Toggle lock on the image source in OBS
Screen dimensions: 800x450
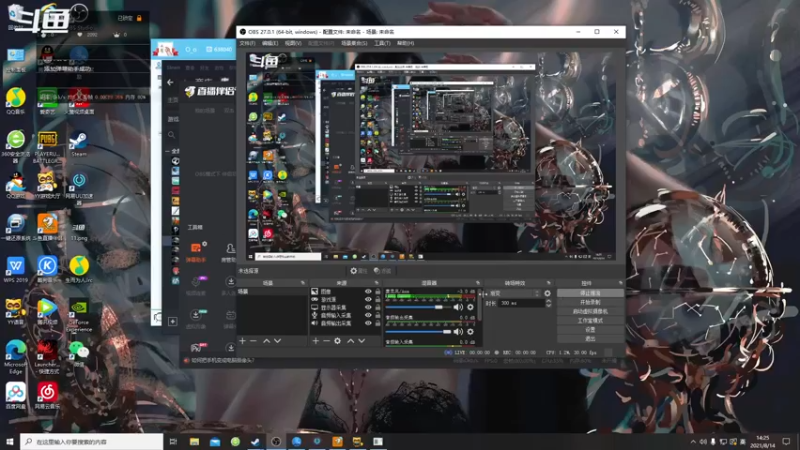(378, 291)
